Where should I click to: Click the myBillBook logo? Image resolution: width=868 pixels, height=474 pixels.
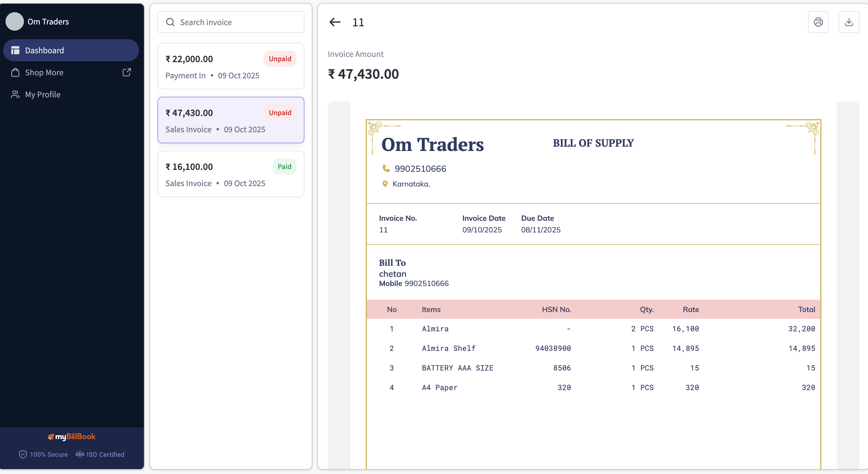pos(71,436)
